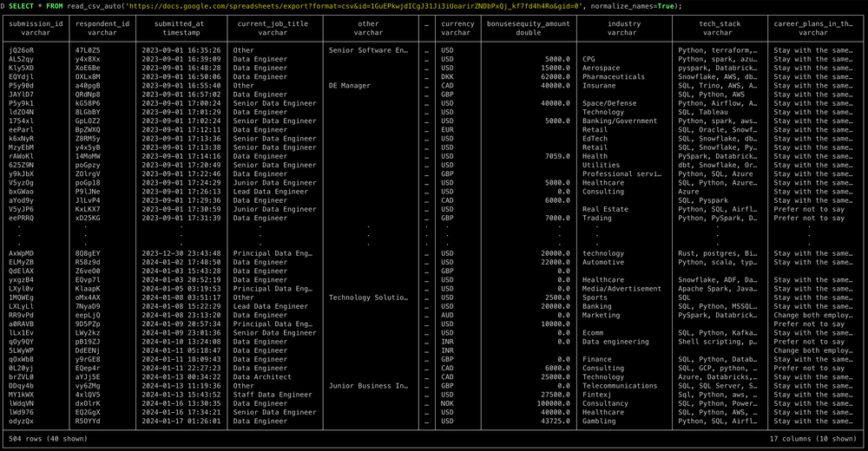Image resolution: width=868 pixels, height=451 pixels.
Task: Click the 'Gambling' industry cell
Action: pos(599,422)
